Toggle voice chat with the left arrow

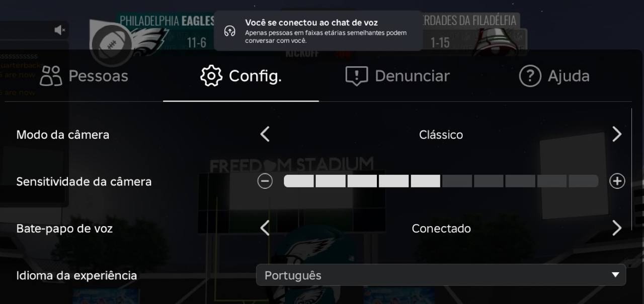coord(265,228)
